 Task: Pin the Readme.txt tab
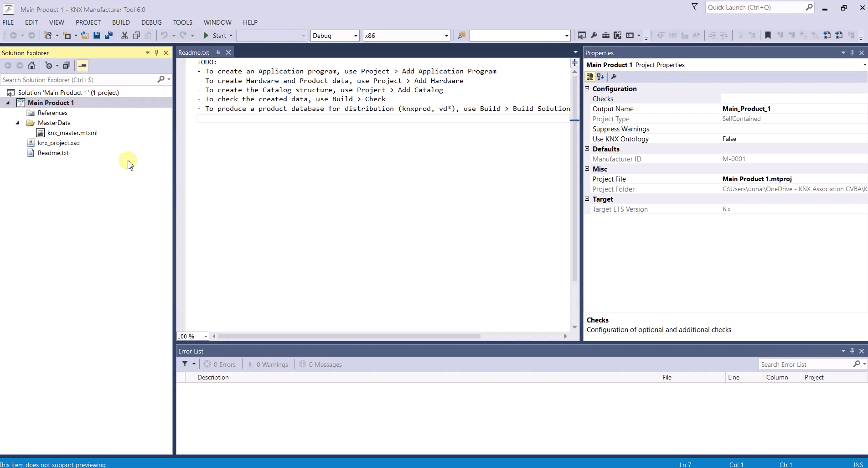coord(218,52)
